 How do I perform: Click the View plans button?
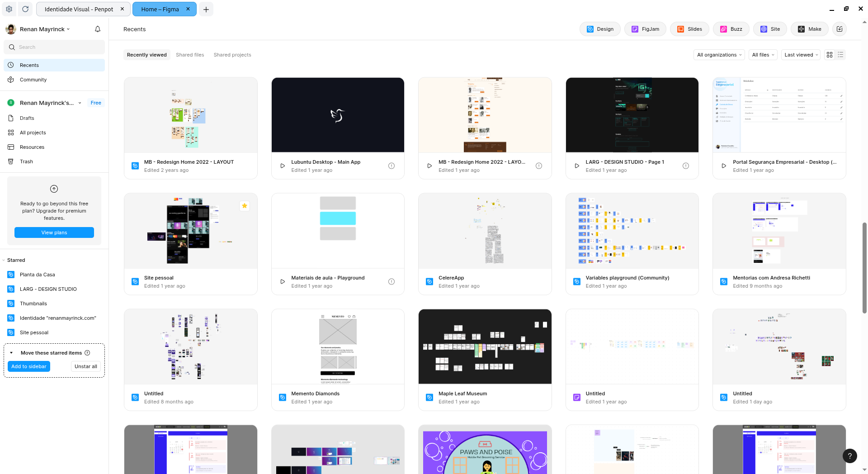click(54, 232)
